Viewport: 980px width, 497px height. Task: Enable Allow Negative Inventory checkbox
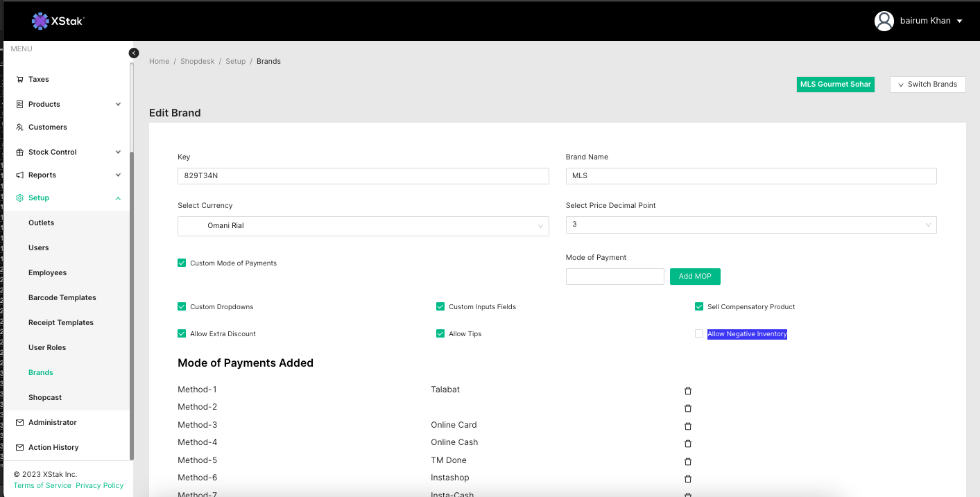pos(699,334)
